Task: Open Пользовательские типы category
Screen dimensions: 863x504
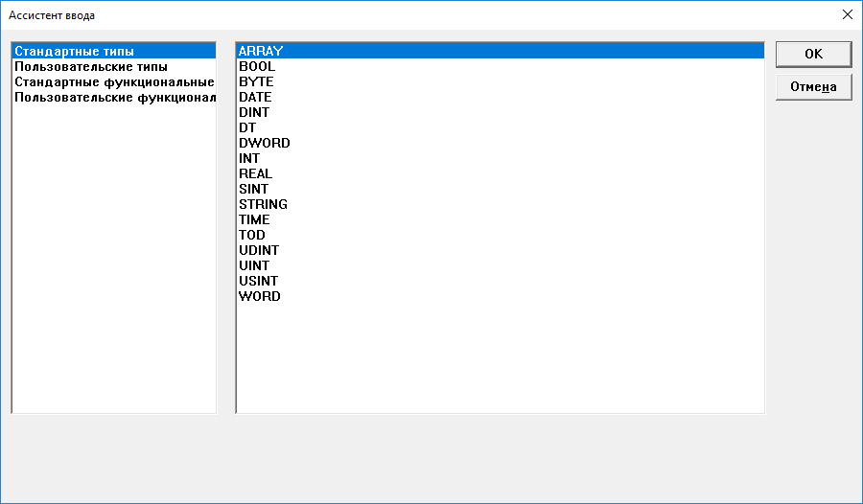Action: [x=91, y=67]
